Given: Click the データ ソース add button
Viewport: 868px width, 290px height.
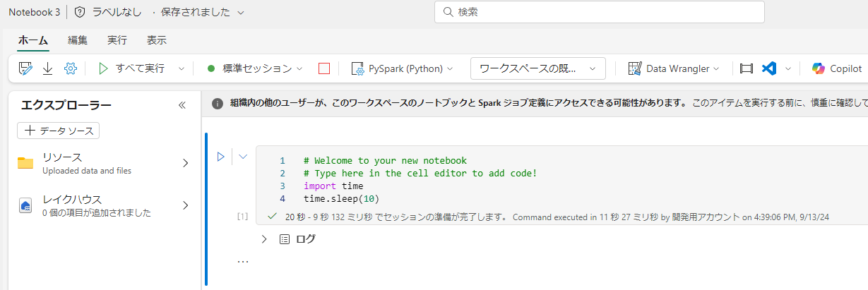Looking at the screenshot, I should [x=59, y=131].
